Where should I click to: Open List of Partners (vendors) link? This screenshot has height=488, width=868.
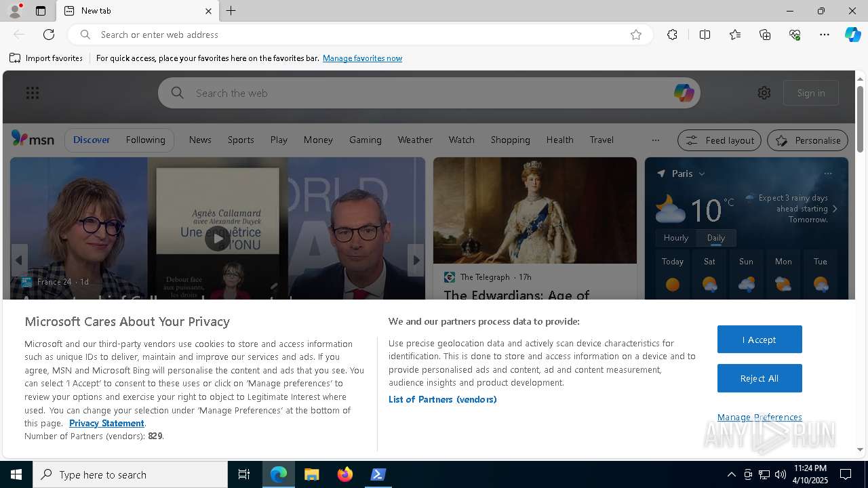442,399
